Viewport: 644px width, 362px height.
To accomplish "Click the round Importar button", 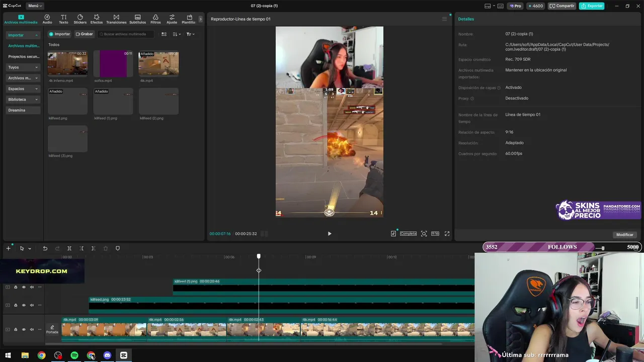I will 60,34.
